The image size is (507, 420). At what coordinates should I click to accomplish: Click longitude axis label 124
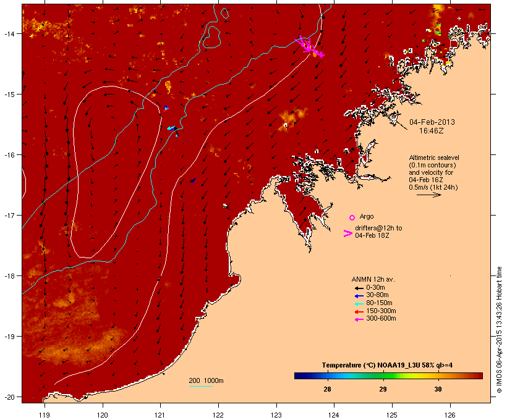[x=334, y=415]
